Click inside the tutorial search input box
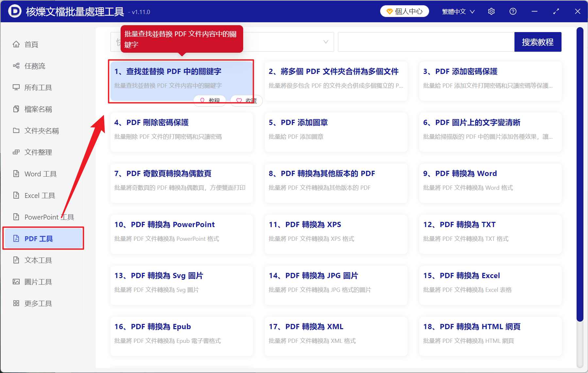Screen dimensions: 588x373 pos(425,42)
